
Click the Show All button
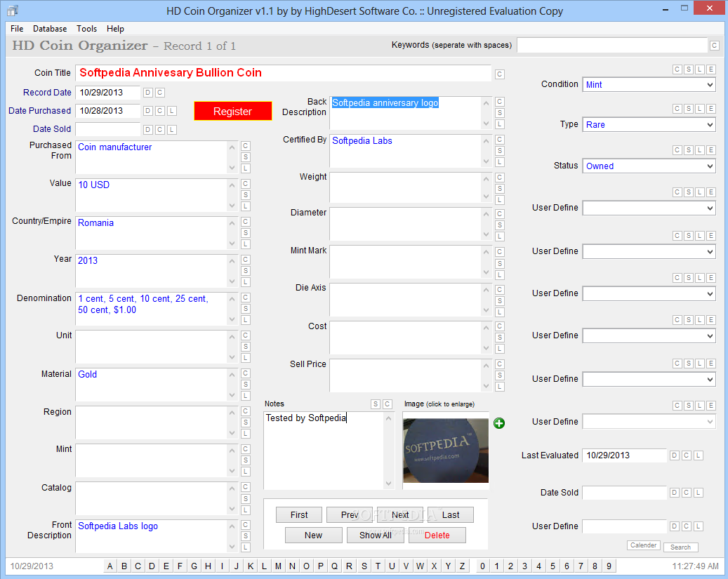point(375,535)
